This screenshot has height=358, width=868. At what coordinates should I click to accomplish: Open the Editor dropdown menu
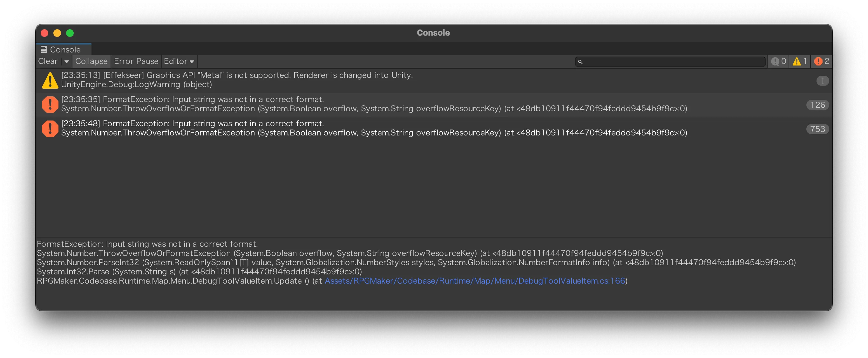click(179, 61)
